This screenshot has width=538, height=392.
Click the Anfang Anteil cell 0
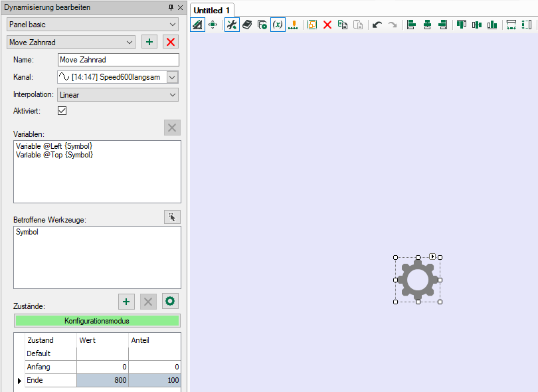point(155,367)
